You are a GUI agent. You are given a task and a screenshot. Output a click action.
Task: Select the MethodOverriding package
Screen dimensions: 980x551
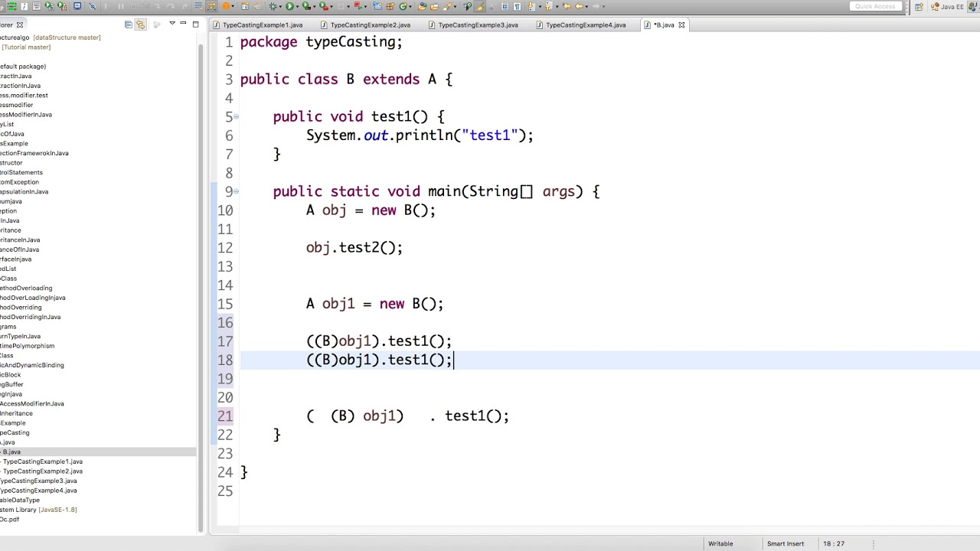(x=21, y=308)
